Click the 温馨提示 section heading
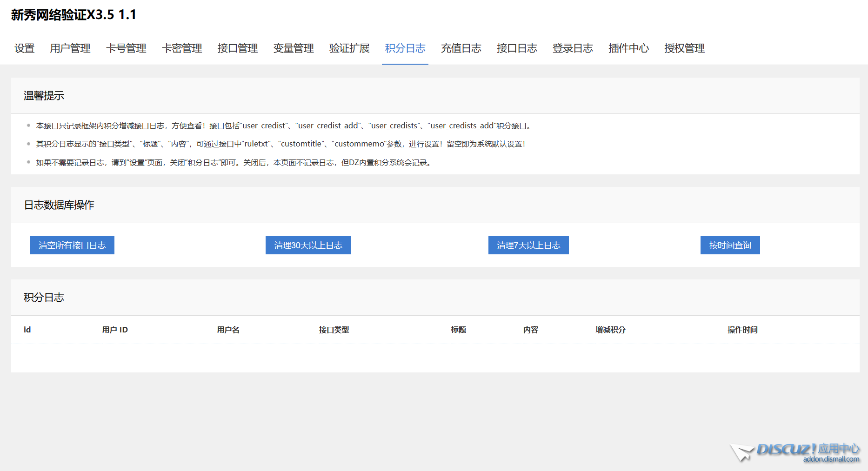This screenshot has height=471, width=868. (x=44, y=96)
